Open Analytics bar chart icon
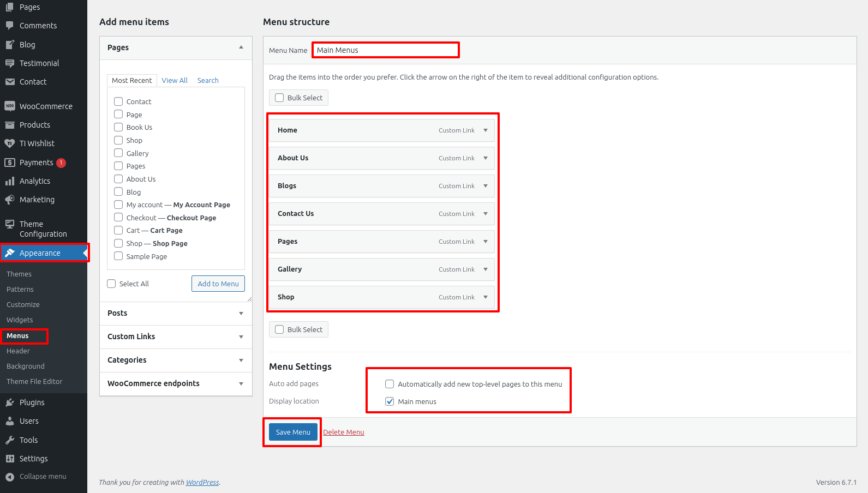The image size is (868, 493). 10,181
